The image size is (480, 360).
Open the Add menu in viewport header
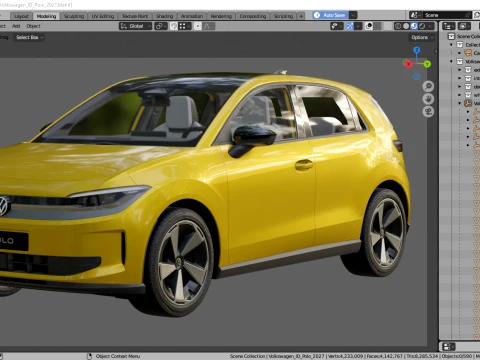tap(16, 26)
